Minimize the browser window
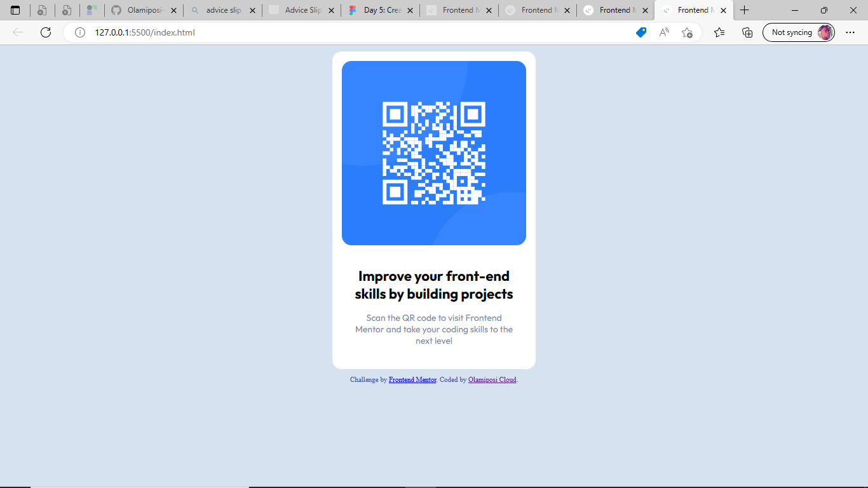Image resolution: width=868 pixels, height=488 pixels. point(795,10)
